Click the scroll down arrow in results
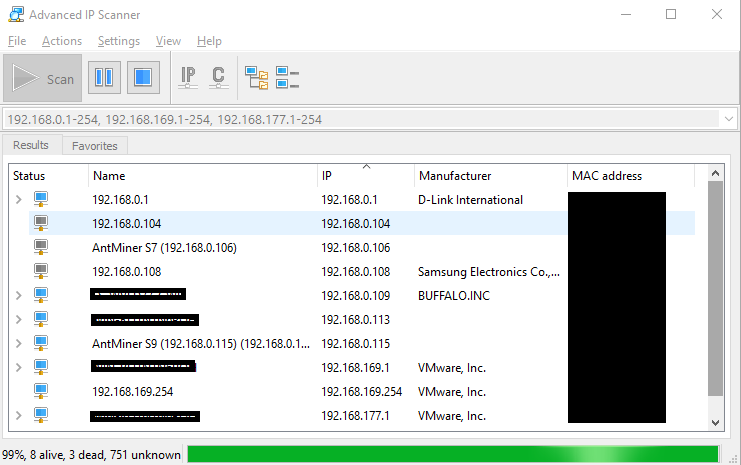The height and width of the screenshot is (465, 741). [715, 422]
